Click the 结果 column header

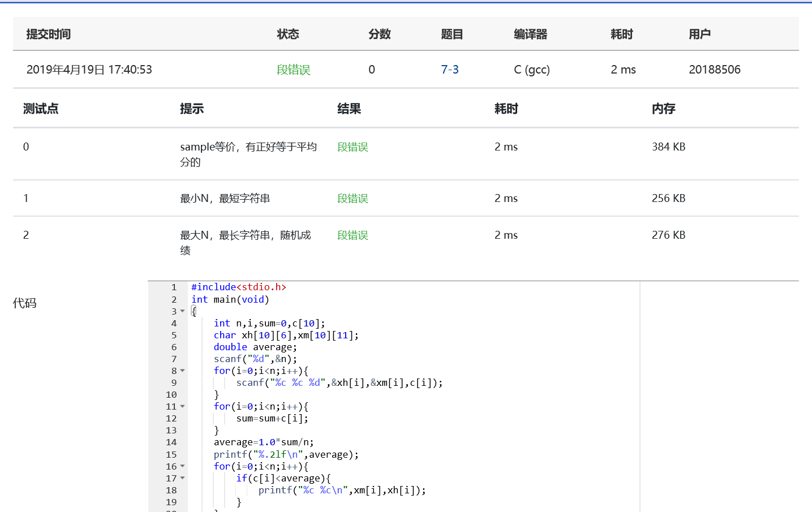349,109
